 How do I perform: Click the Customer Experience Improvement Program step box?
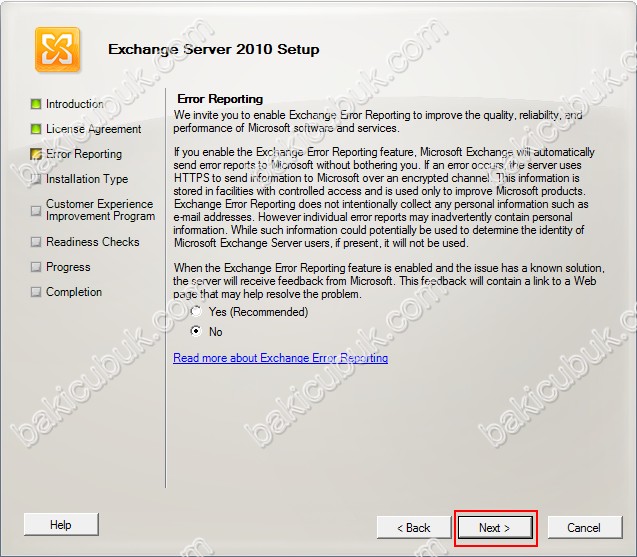tap(36, 210)
